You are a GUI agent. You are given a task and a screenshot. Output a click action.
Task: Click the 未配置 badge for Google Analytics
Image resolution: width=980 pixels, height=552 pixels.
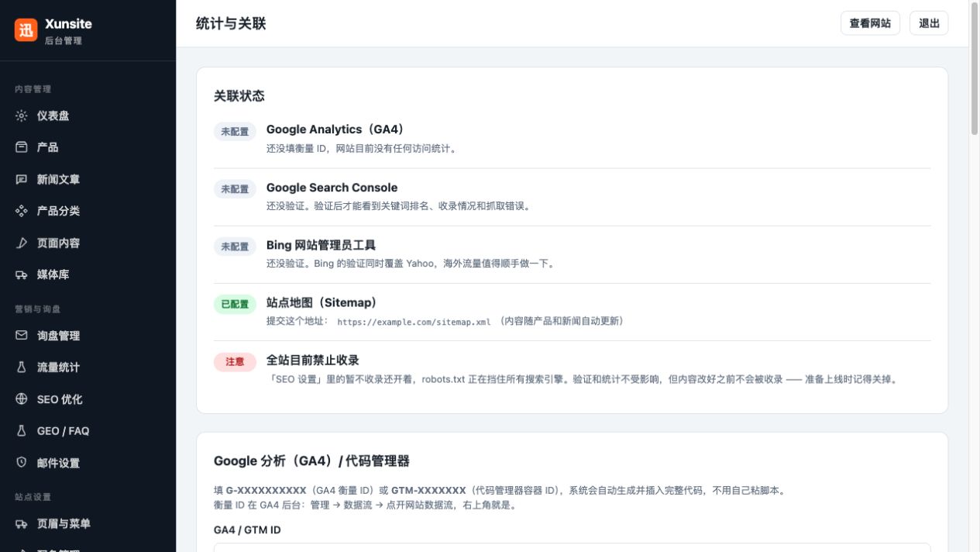235,132
